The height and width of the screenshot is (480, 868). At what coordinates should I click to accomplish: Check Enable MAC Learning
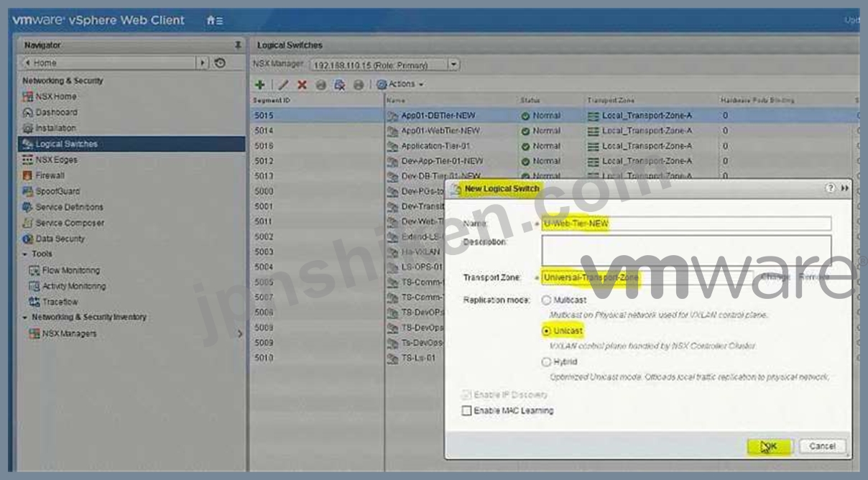(467, 411)
